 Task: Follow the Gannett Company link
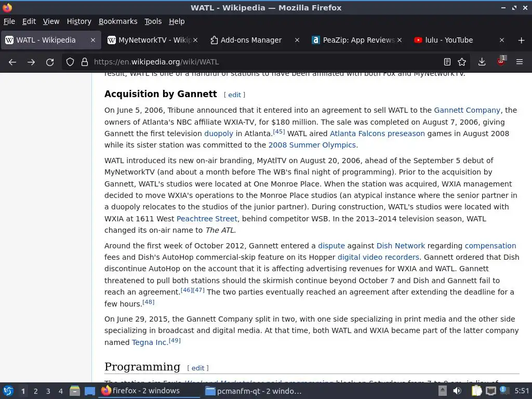(x=467, y=110)
